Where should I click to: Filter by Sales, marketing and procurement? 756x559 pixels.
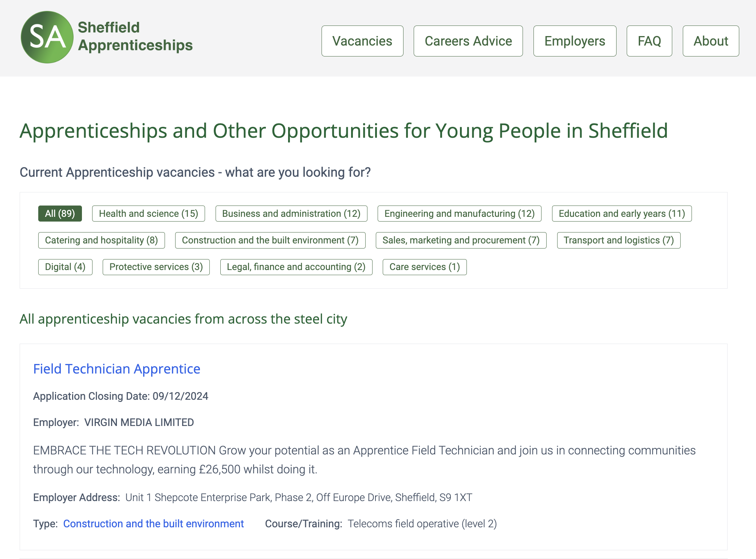(461, 240)
